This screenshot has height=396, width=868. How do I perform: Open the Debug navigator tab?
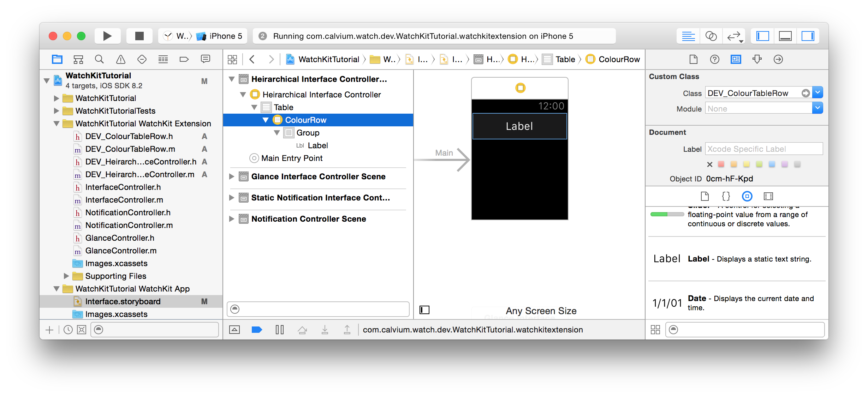163,59
